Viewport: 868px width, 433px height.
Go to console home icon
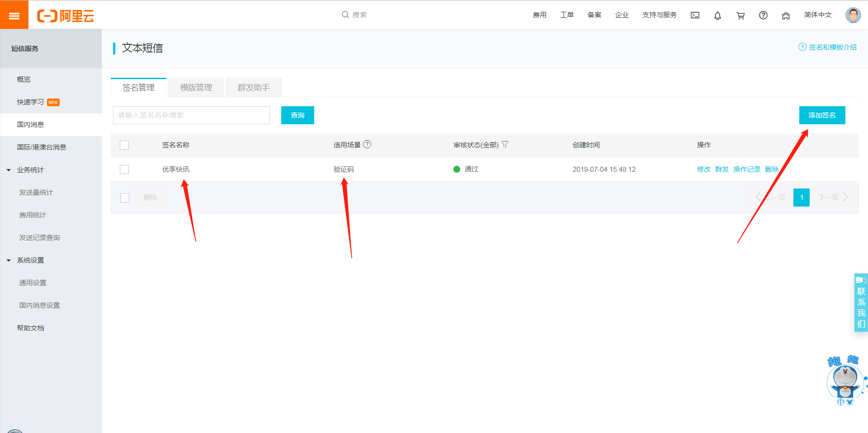pyautogui.click(x=786, y=15)
